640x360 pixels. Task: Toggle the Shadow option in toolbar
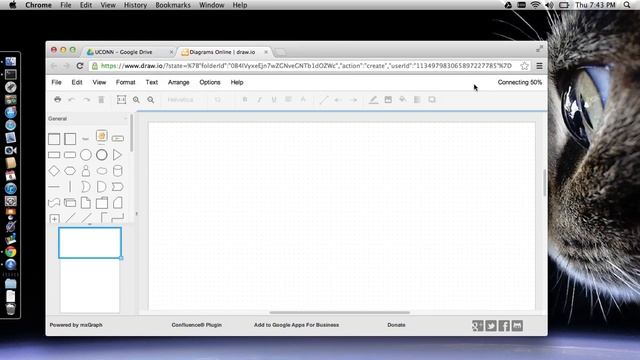[x=432, y=100]
